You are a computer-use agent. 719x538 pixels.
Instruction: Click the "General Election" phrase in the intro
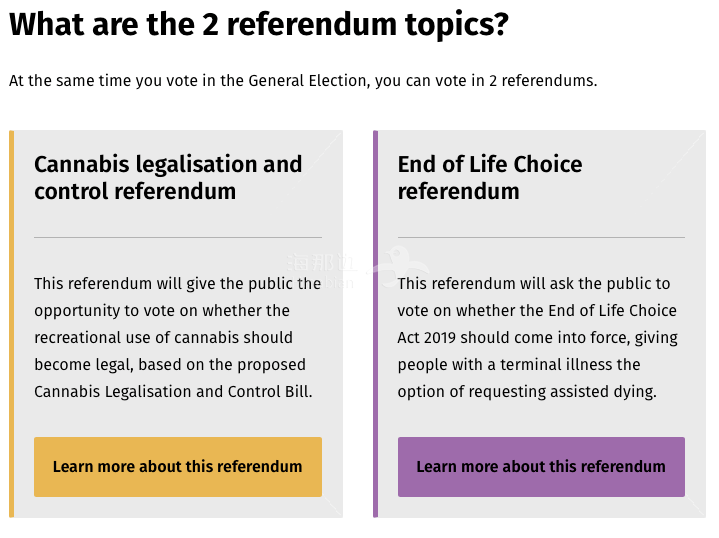(x=306, y=80)
